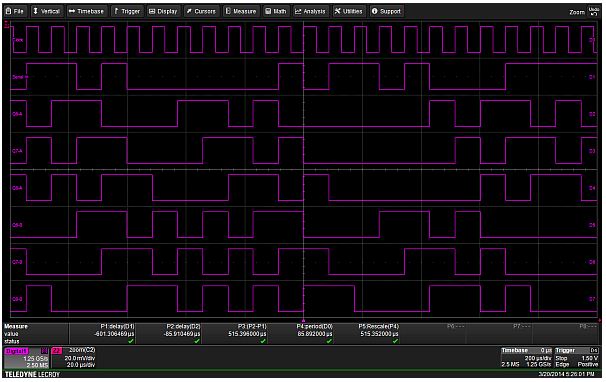Open the Analysis menu
The width and height of the screenshot is (606, 382).
pyautogui.click(x=310, y=11)
